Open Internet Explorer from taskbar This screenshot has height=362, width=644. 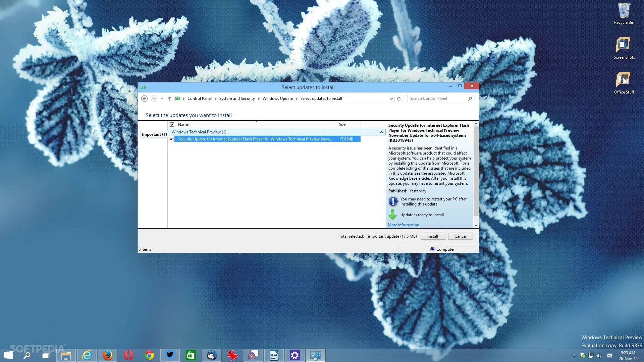tap(87, 355)
